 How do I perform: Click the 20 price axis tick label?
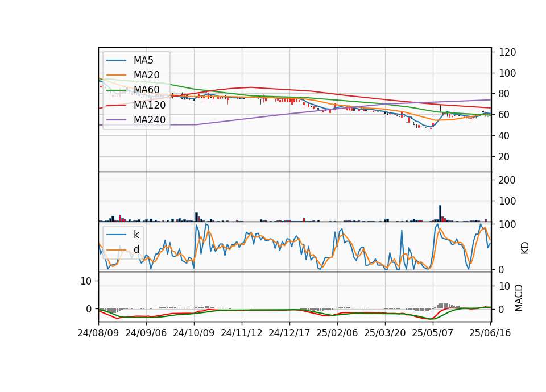click(x=504, y=157)
